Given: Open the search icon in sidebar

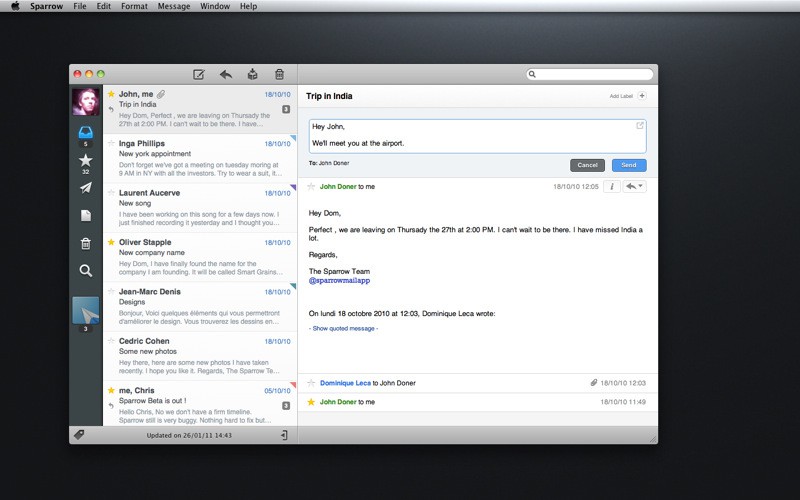Looking at the screenshot, I should click(x=85, y=270).
